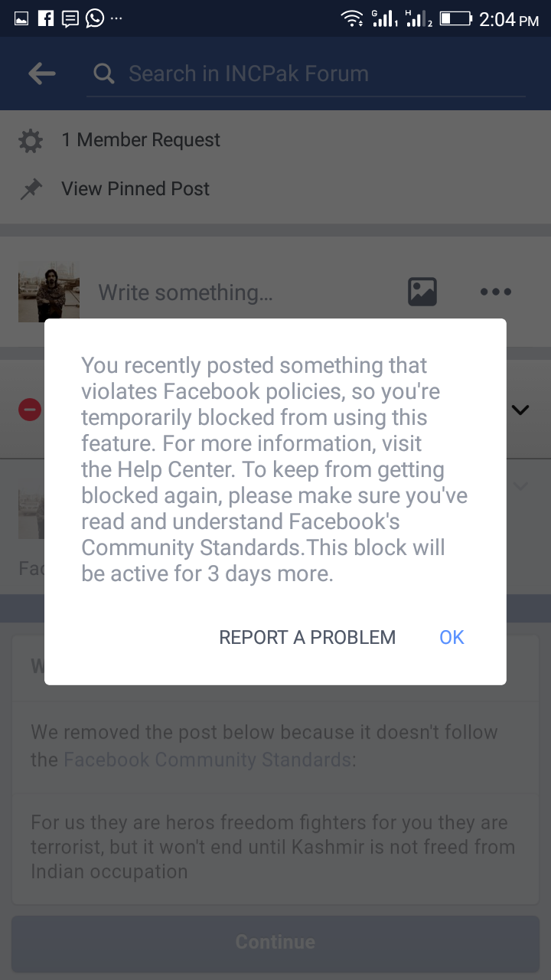Expand the black chevron beside the dialog

[x=520, y=410]
